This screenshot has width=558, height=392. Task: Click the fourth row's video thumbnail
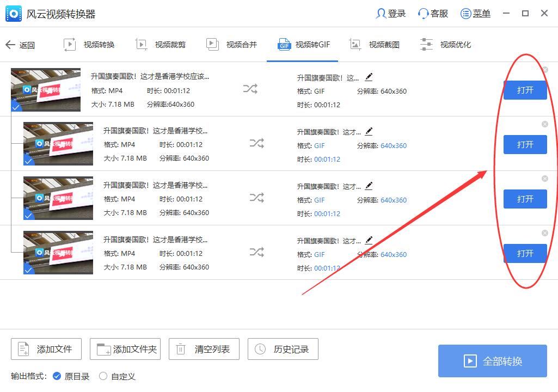click(x=58, y=253)
